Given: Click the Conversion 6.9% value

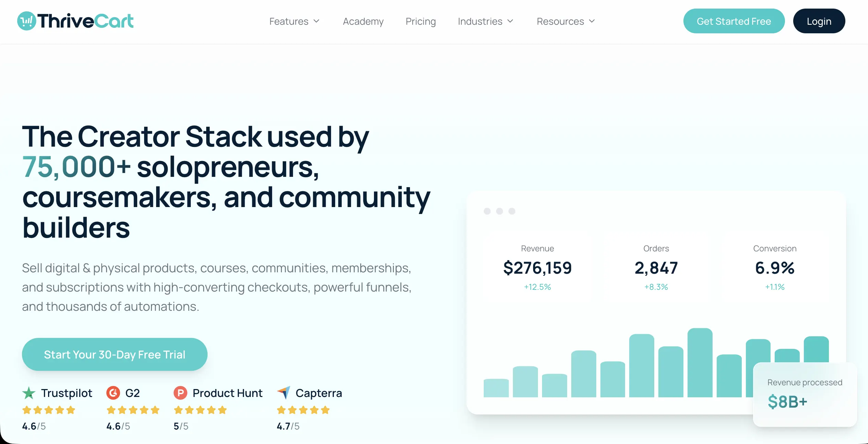Looking at the screenshot, I should pos(775,268).
